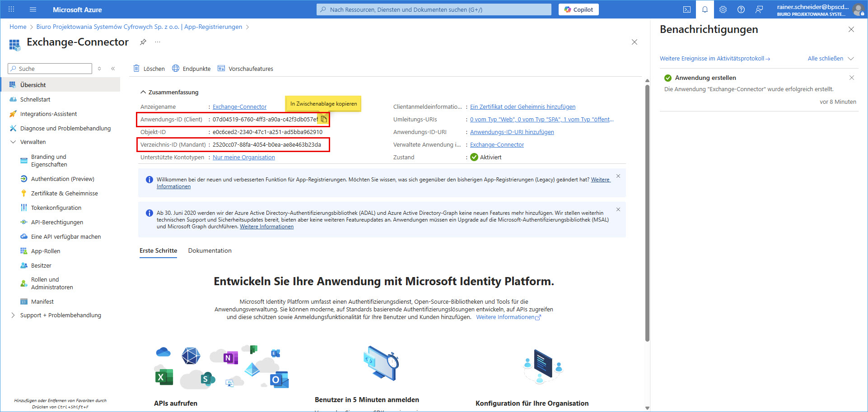
Task: Click Weitere Informationen in ADAL banner
Action: [x=266, y=227]
